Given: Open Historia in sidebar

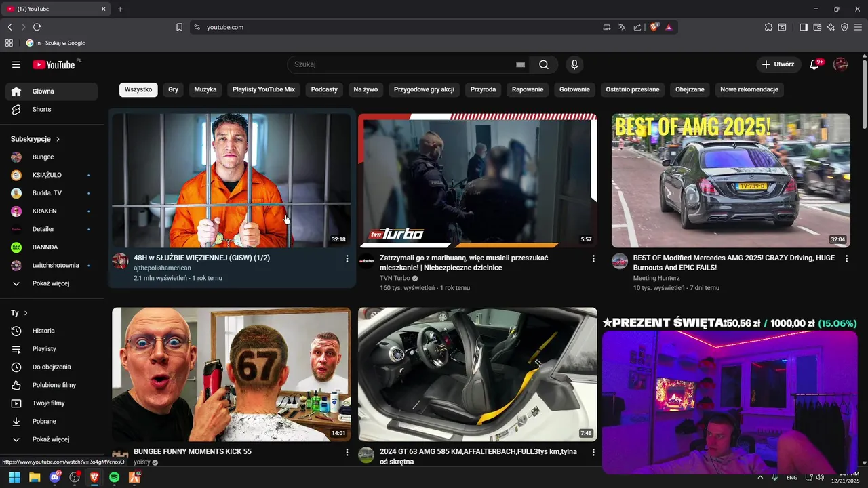Looking at the screenshot, I should point(51,331).
